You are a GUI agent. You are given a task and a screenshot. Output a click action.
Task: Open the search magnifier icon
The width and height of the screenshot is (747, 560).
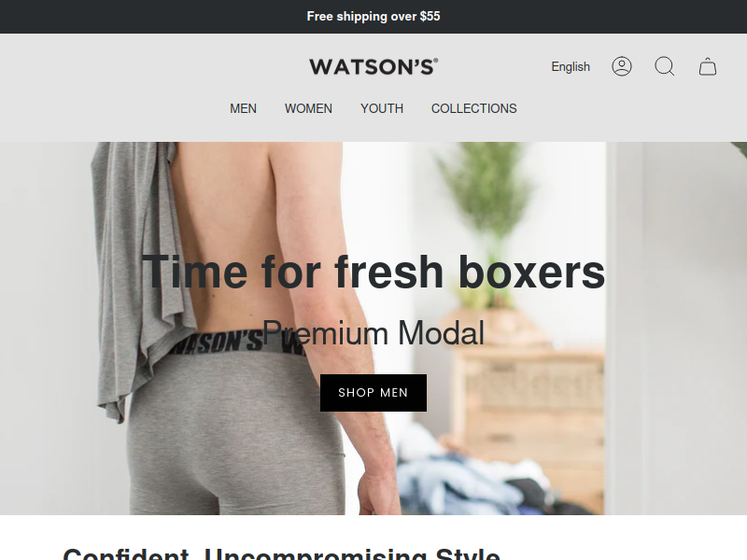pos(665,66)
